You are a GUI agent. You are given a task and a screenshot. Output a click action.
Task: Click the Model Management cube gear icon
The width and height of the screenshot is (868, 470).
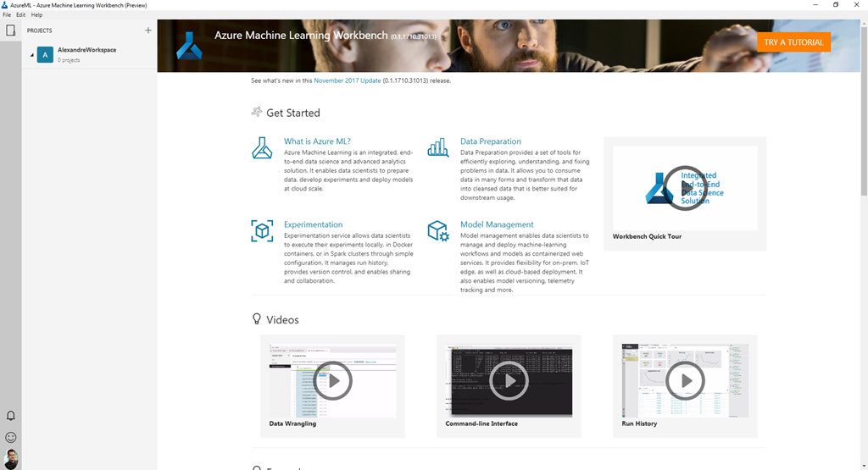pos(438,230)
